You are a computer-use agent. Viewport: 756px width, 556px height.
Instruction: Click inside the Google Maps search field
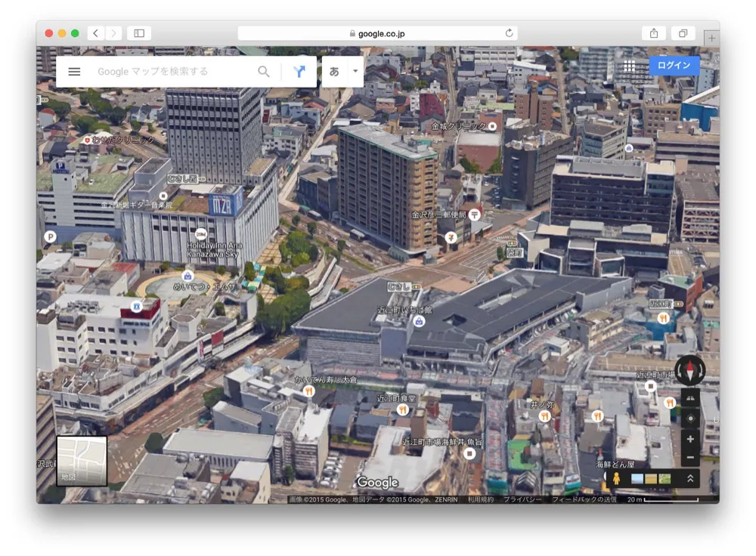[x=166, y=70]
